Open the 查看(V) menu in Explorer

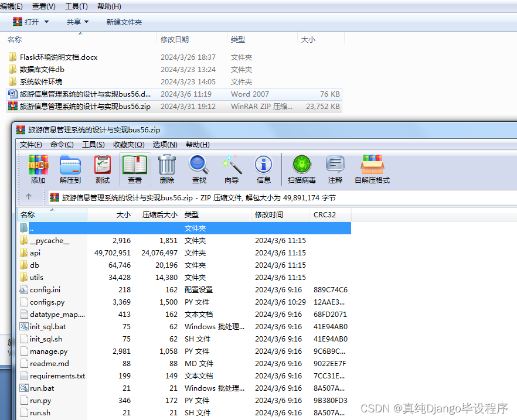(x=44, y=6)
